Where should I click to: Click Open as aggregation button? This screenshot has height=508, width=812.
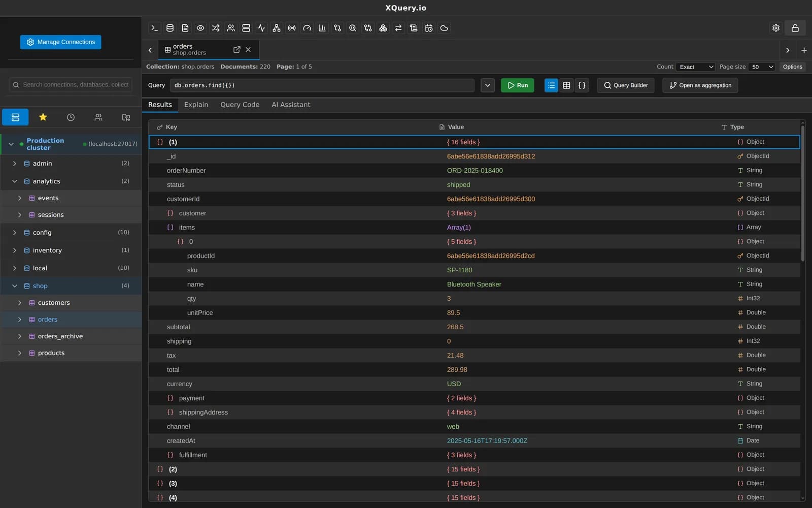click(x=700, y=85)
